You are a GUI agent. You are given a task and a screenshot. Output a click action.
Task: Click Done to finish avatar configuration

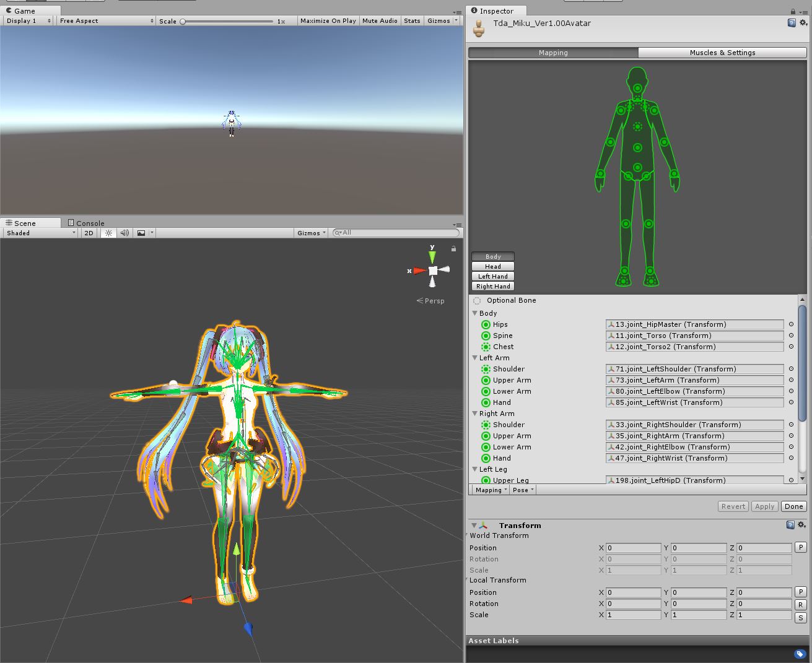[x=793, y=506]
